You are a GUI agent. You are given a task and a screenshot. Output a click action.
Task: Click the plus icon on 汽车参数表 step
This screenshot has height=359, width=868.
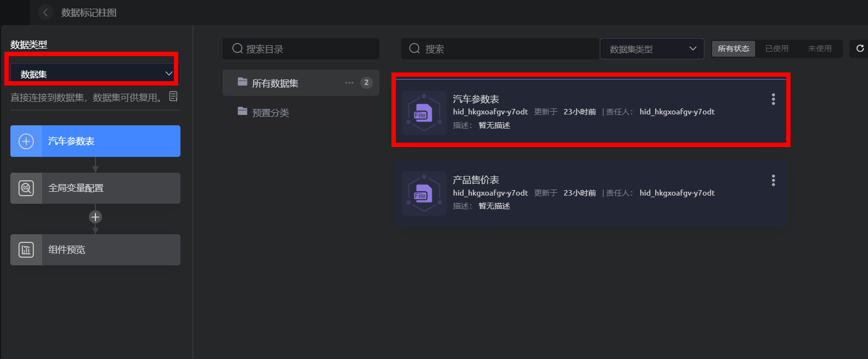[26, 141]
